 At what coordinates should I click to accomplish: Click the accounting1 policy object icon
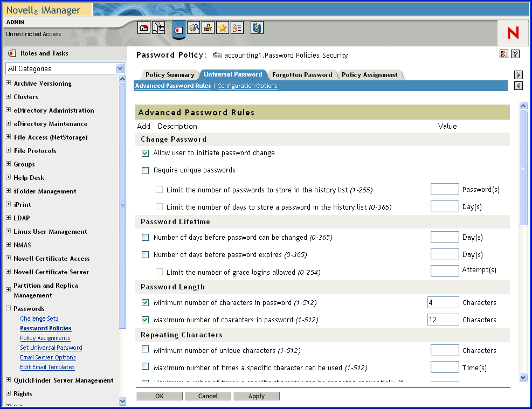tap(217, 56)
